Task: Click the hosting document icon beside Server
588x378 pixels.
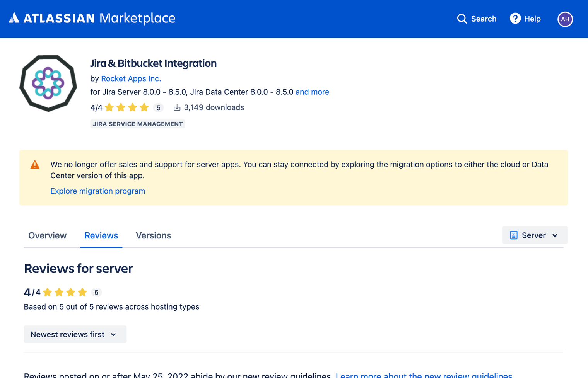Action: (513, 235)
